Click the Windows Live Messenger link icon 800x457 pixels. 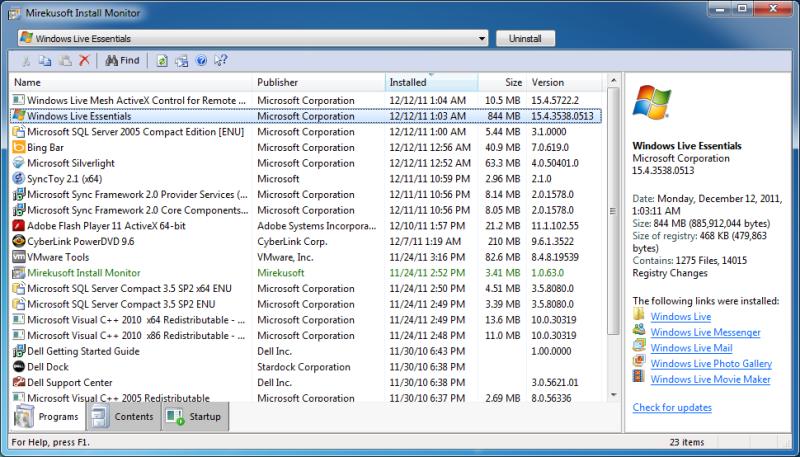click(639, 330)
